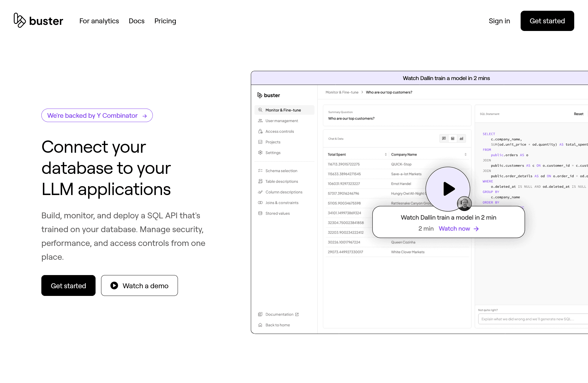Screen dimensions: 588x383
Task: Click the buster logo in header
Action: click(x=38, y=21)
